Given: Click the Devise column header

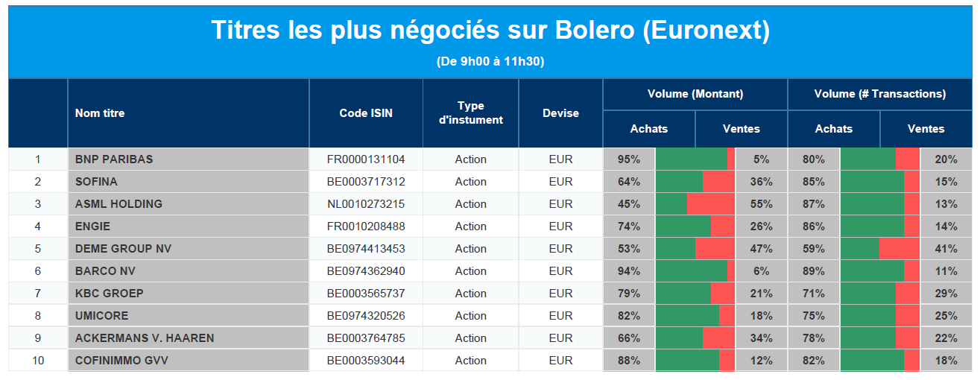Looking at the screenshot, I should (x=560, y=113).
